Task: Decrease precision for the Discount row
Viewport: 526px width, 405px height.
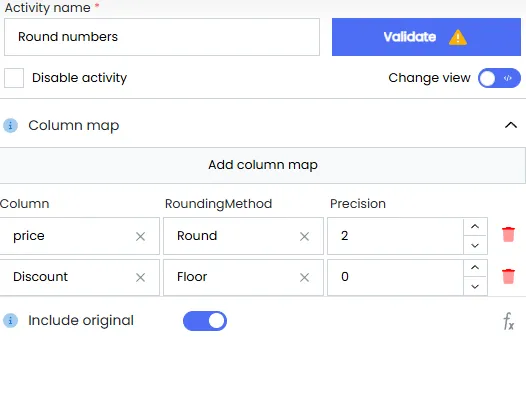Action: coord(475,286)
